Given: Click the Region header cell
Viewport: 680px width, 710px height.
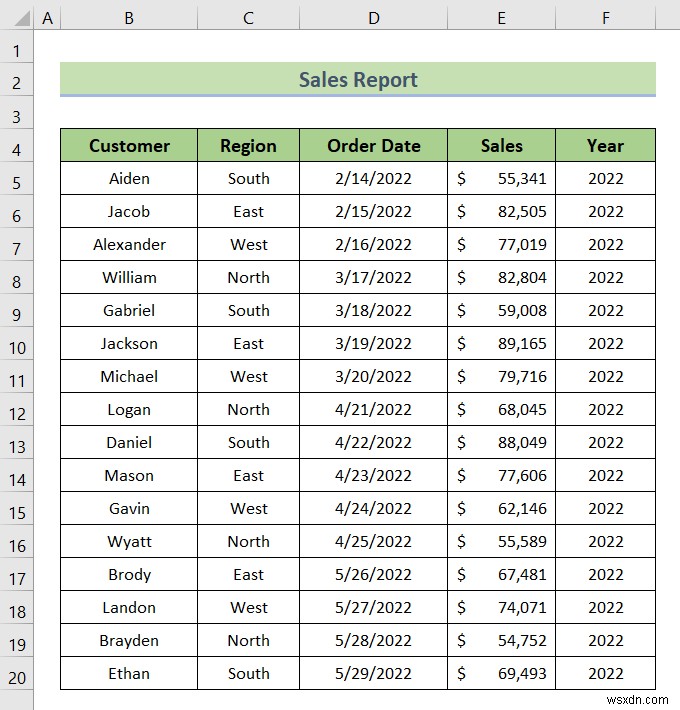Looking at the screenshot, I should coord(248,146).
